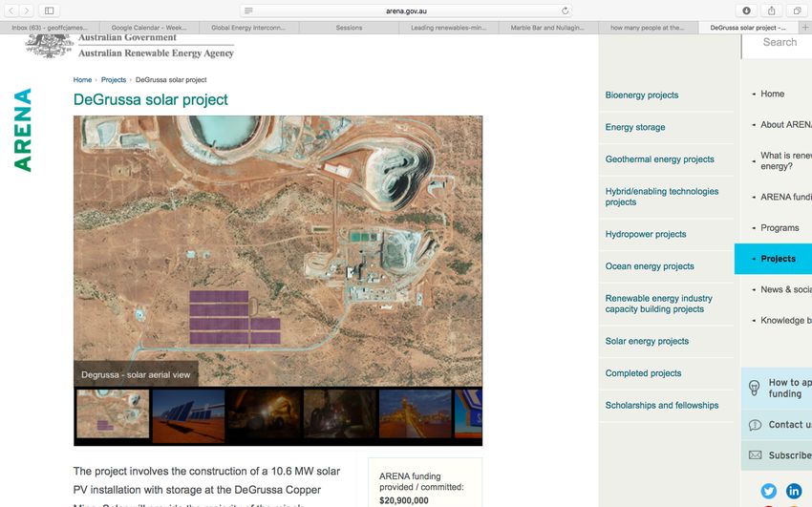Open Ocean energy projects link
812x507 pixels.
pos(650,266)
